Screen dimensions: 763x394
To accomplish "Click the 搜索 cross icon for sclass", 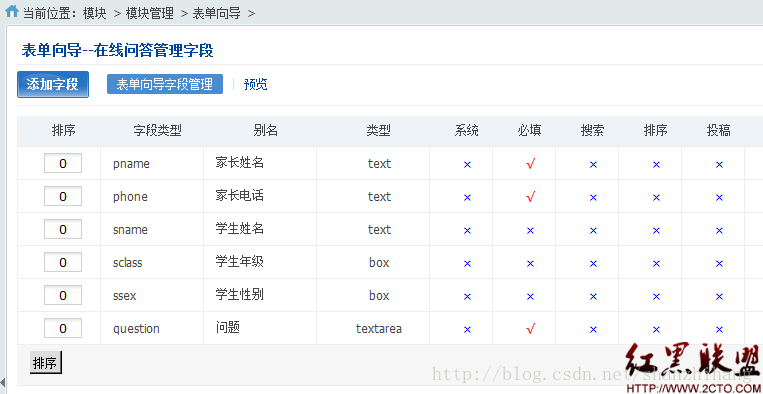I will pyautogui.click(x=593, y=264).
